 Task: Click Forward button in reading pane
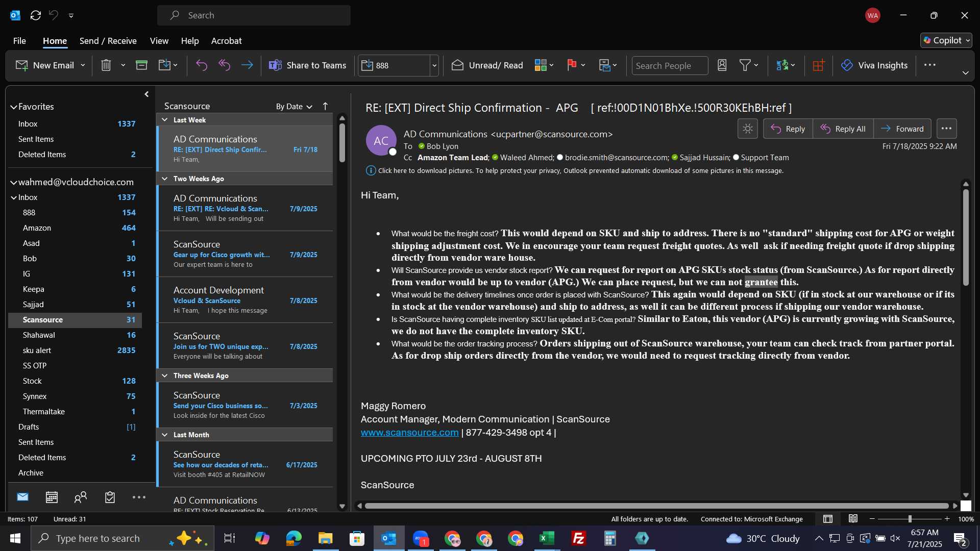(x=902, y=129)
